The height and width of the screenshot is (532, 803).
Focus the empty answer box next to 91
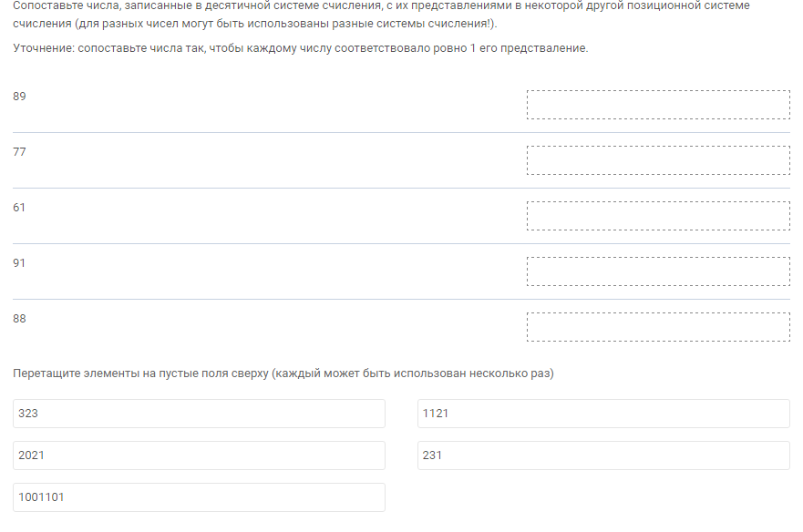point(658,271)
